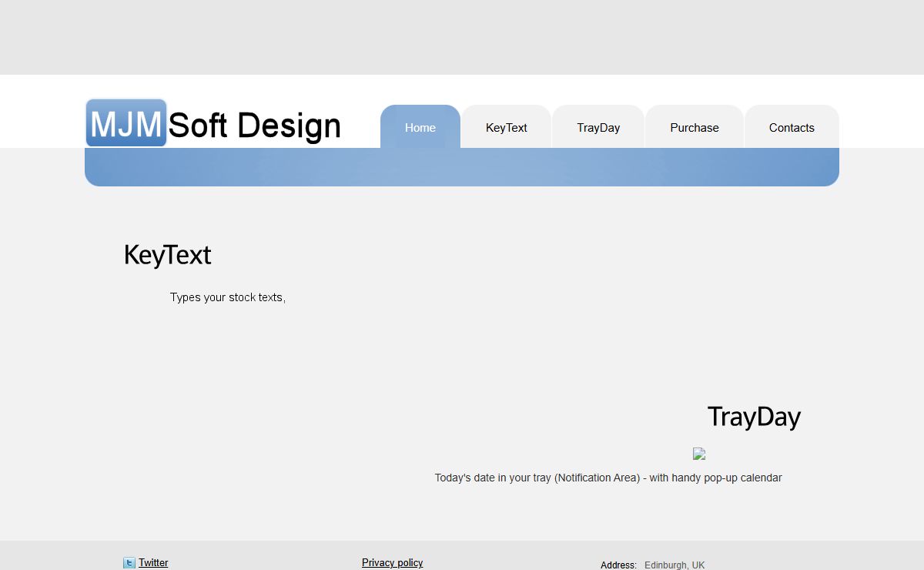Open the Home navigation tab

click(x=420, y=127)
